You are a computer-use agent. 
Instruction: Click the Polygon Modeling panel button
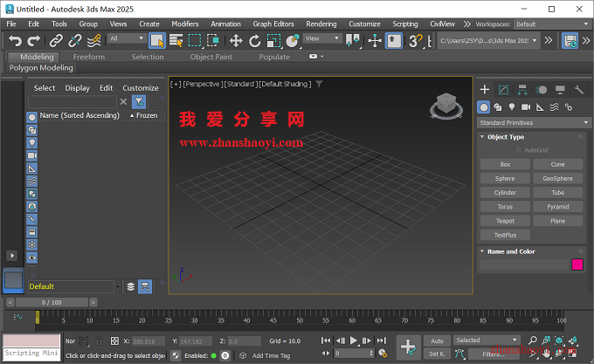[41, 68]
